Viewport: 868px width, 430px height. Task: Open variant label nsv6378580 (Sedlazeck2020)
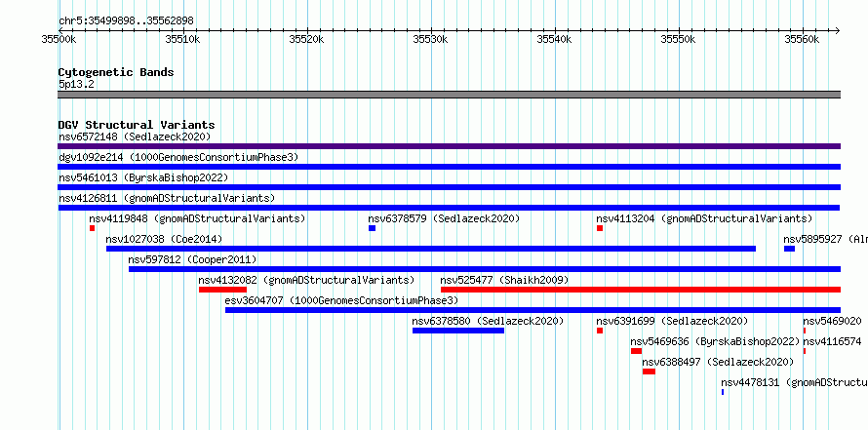tap(488, 321)
